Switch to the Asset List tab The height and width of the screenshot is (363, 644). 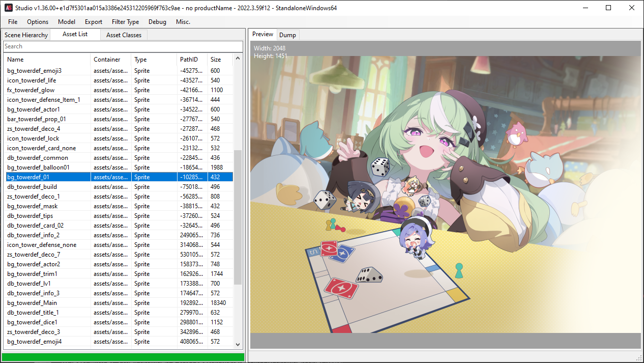[75, 34]
